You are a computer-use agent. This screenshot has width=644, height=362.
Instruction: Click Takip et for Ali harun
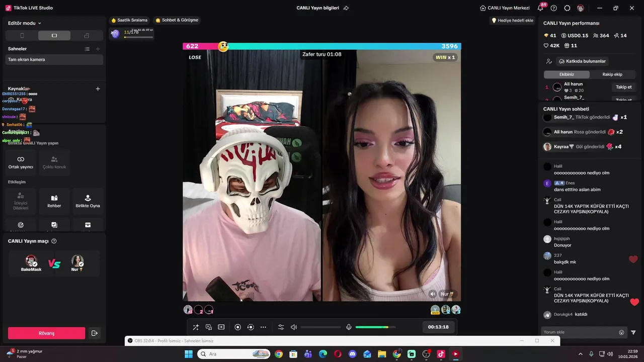624,87
